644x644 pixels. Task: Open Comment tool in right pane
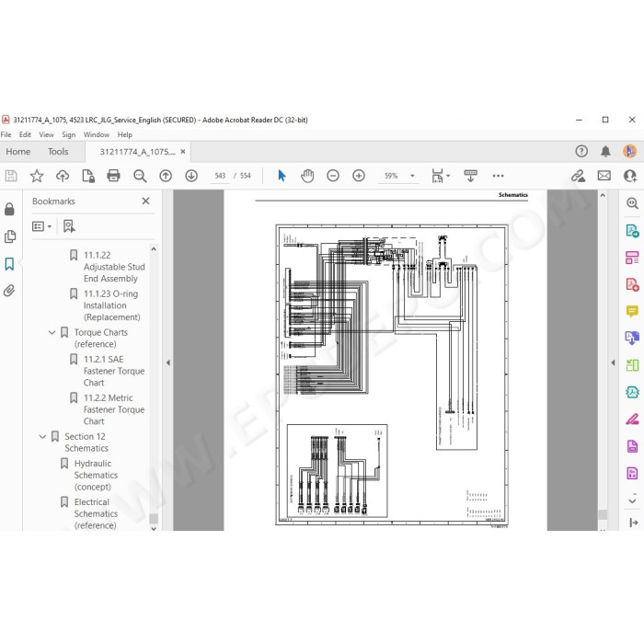pos(632,311)
